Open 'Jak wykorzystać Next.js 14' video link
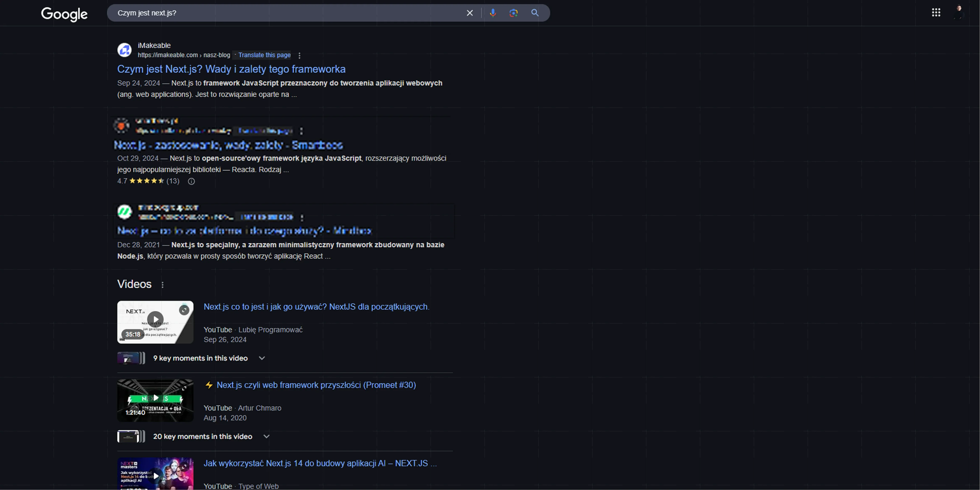Viewport: 980px width, 490px height. coord(320,463)
